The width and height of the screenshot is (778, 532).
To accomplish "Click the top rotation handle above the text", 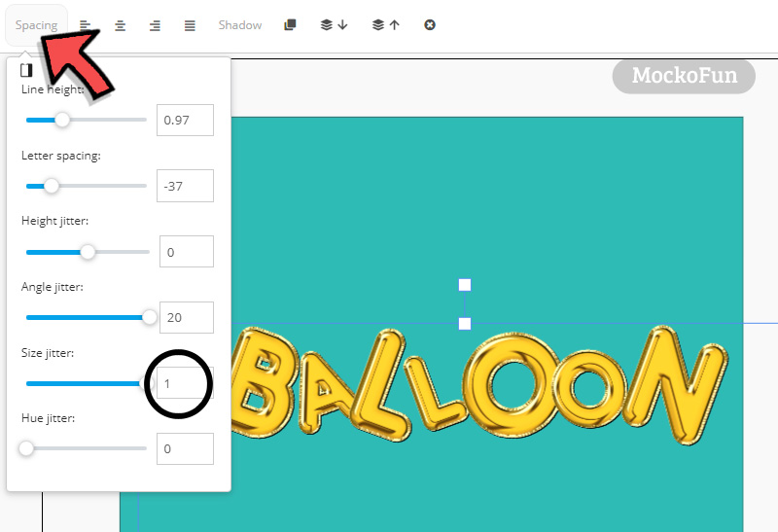I will click(x=465, y=285).
